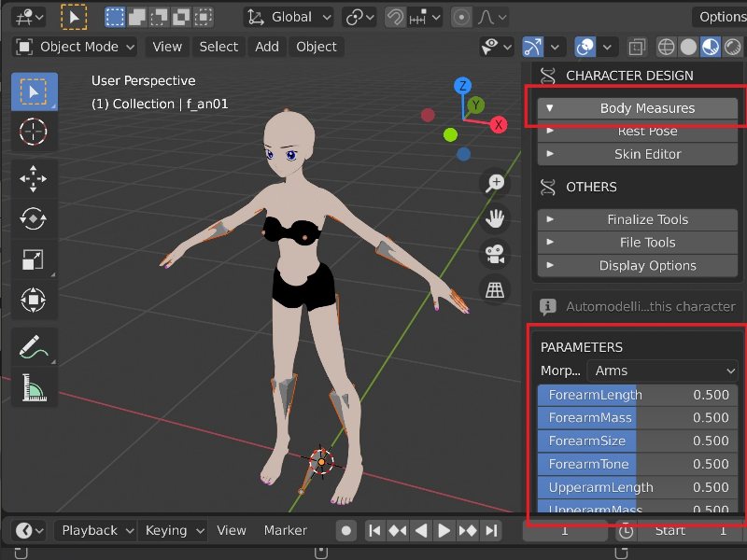Select the Annotate pencil tool
Viewport: 747px width, 560px height.
tap(34, 346)
